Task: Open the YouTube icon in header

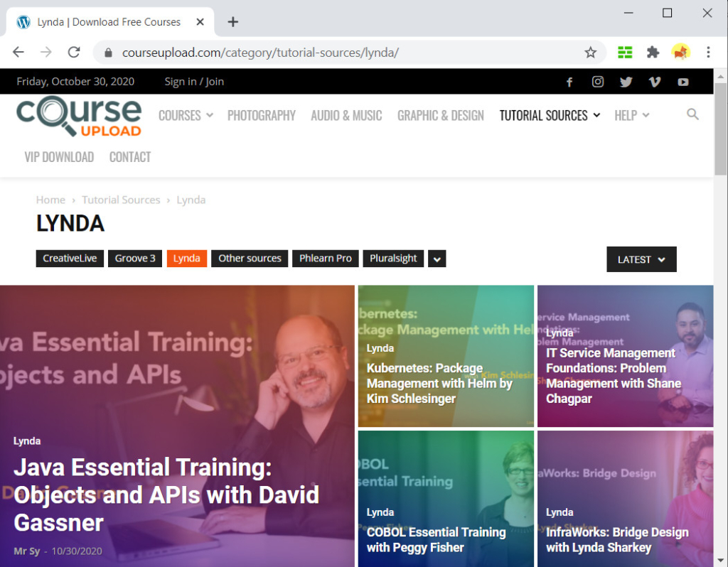Action: (x=683, y=82)
